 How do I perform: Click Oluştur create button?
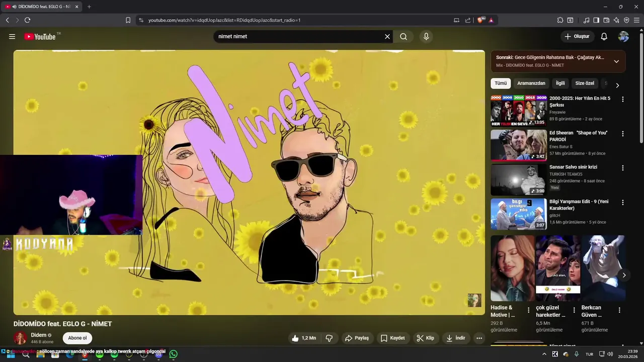click(x=577, y=36)
